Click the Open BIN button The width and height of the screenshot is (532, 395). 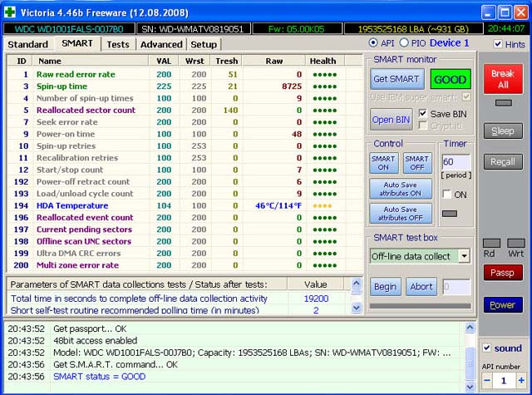(x=391, y=119)
